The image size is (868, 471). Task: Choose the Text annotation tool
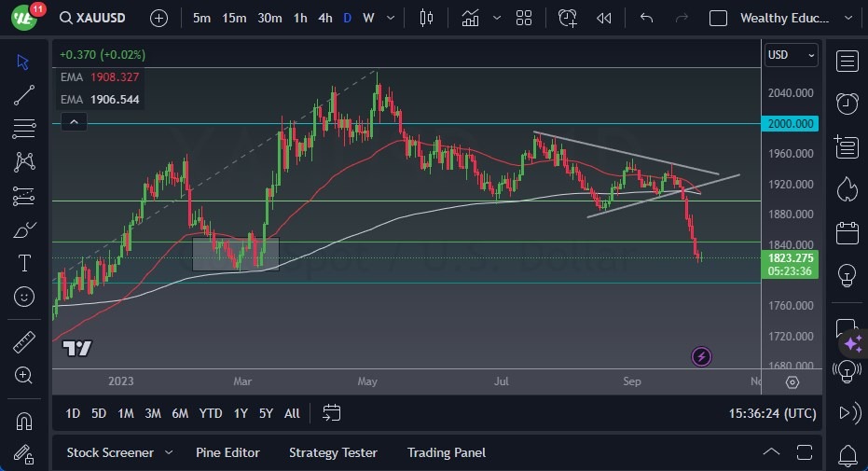(x=24, y=263)
